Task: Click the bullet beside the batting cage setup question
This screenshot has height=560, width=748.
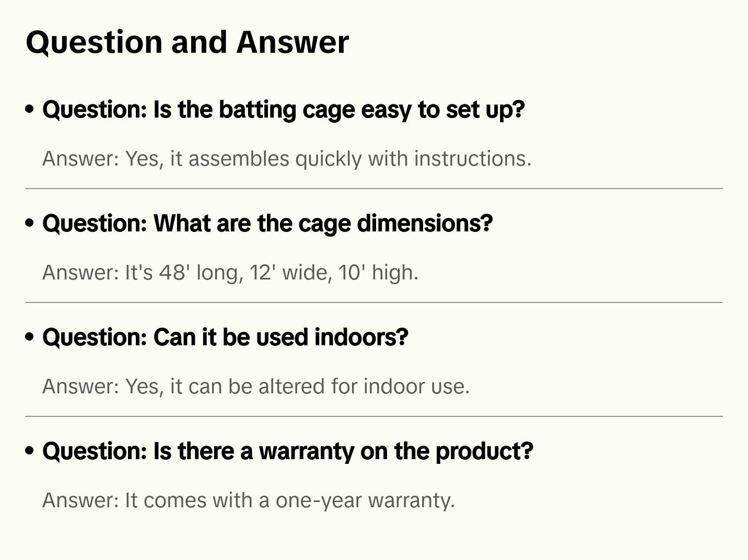Action: click(x=30, y=109)
